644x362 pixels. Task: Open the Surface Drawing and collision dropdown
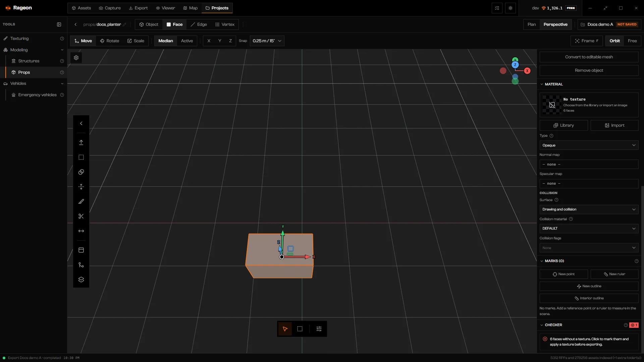(589, 209)
